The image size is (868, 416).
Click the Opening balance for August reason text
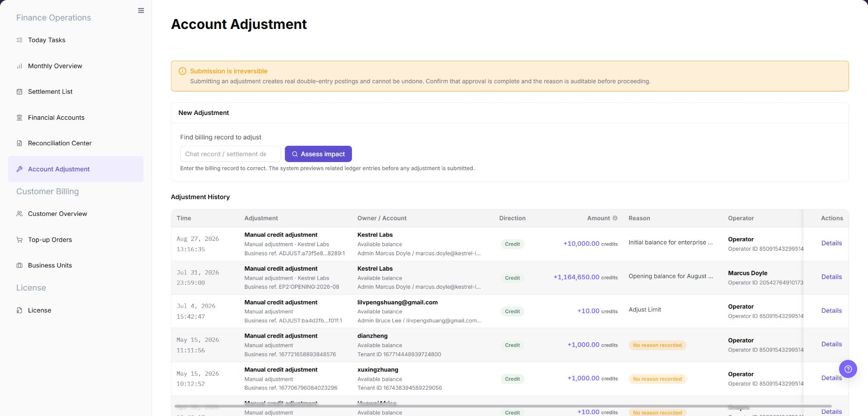click(x=670, y=276)
